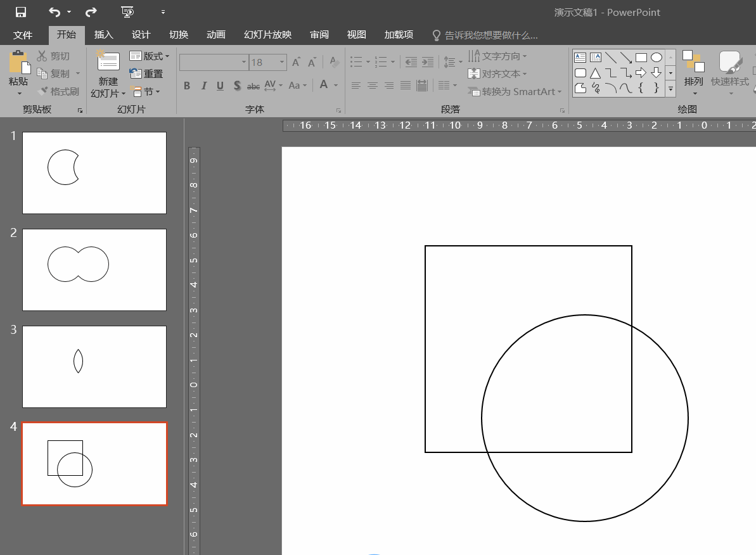Click 格式刷 format painter
Screen dimensions: 756x555
click(x=58, y=91)
